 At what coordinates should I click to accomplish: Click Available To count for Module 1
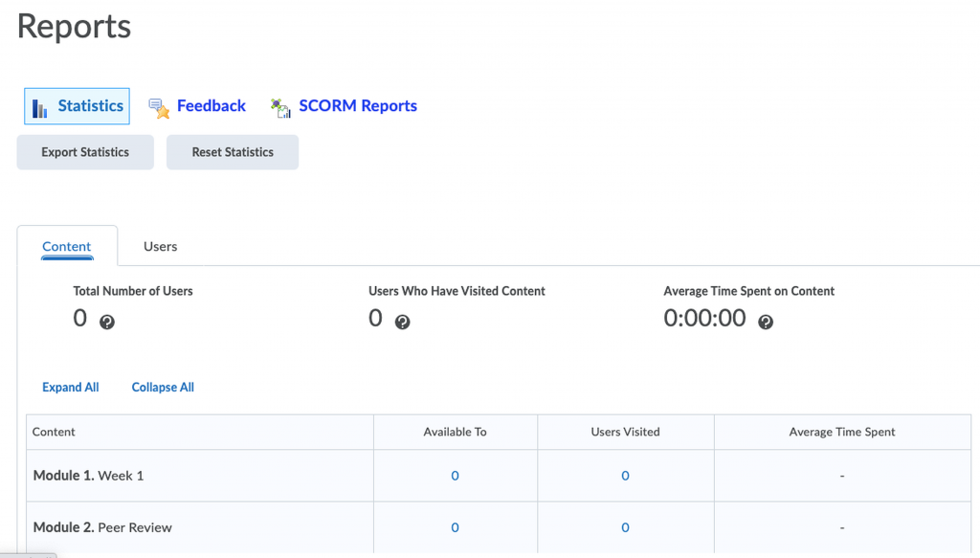pos(455,476)
